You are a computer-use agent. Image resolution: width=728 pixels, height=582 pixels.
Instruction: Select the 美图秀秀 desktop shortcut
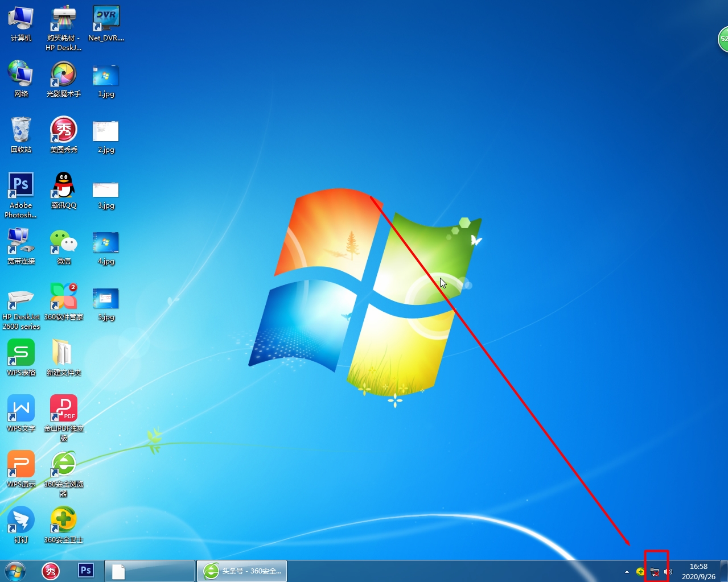click(64, 135)
